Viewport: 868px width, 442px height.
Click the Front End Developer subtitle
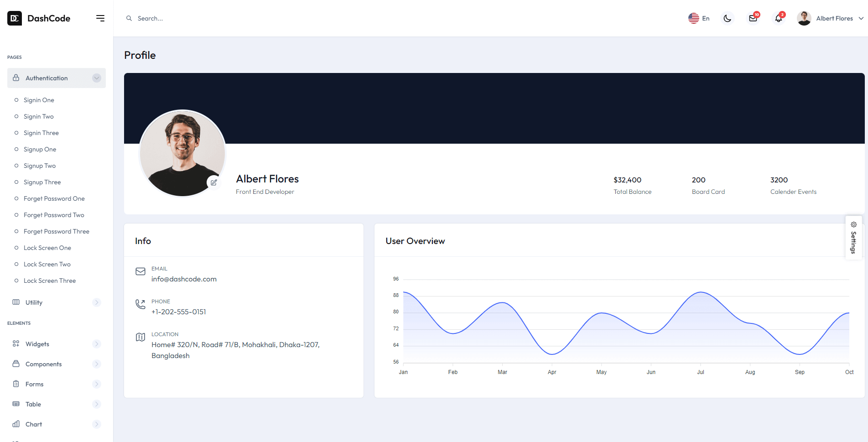coord(265,192)
